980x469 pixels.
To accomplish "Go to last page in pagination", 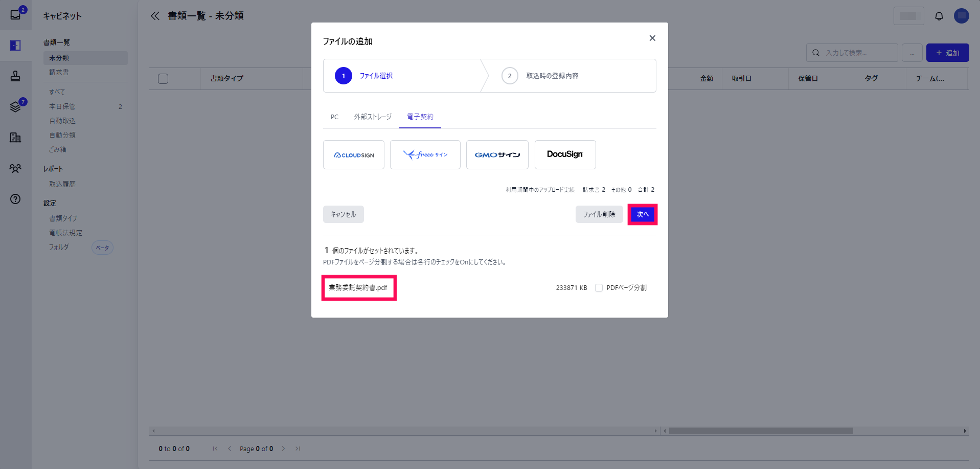I will point(298,449).
